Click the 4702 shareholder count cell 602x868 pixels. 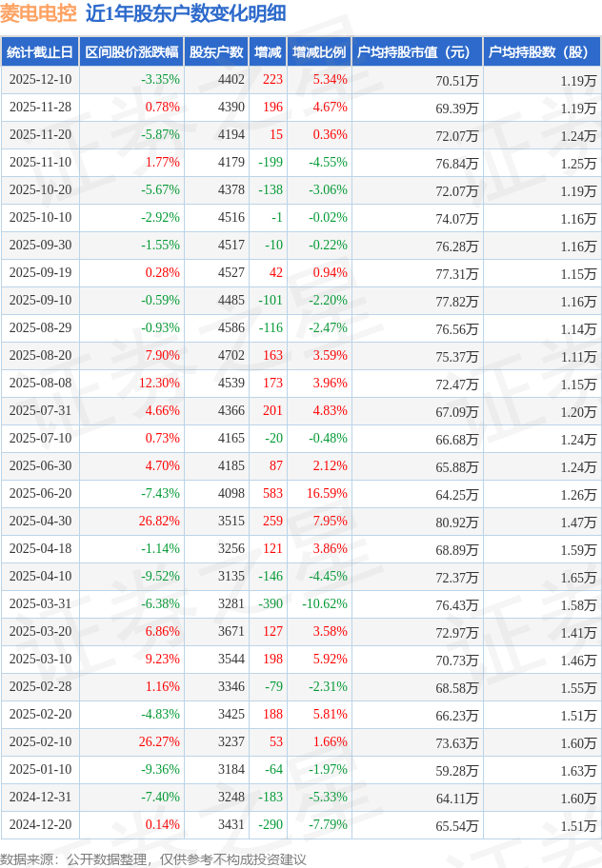(231, 356)
